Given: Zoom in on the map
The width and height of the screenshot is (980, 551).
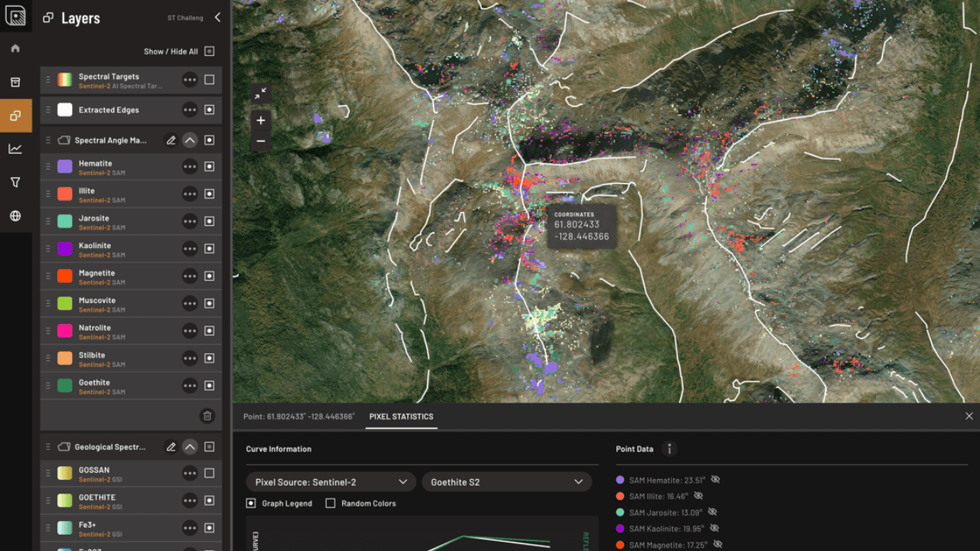Looking at the screenshot, I should click(261, 120).
